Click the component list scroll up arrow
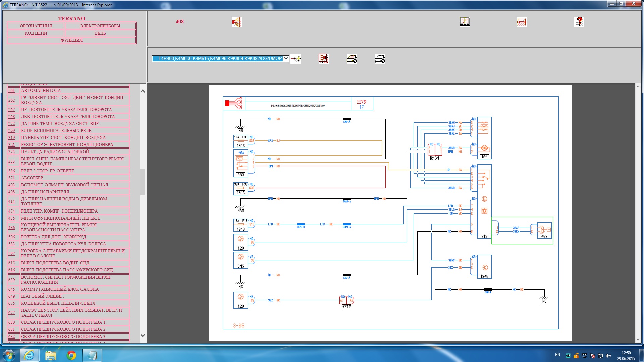The image size is (644, 362). 143,91
